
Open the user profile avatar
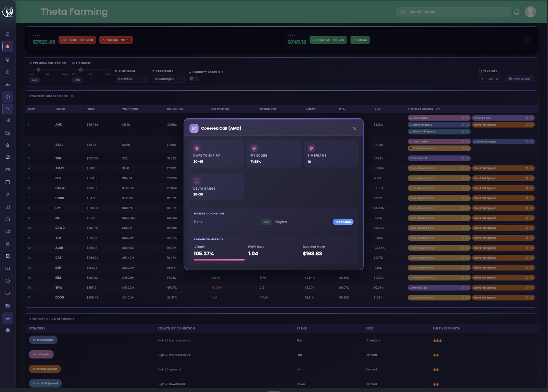click(x=531, y=12)
